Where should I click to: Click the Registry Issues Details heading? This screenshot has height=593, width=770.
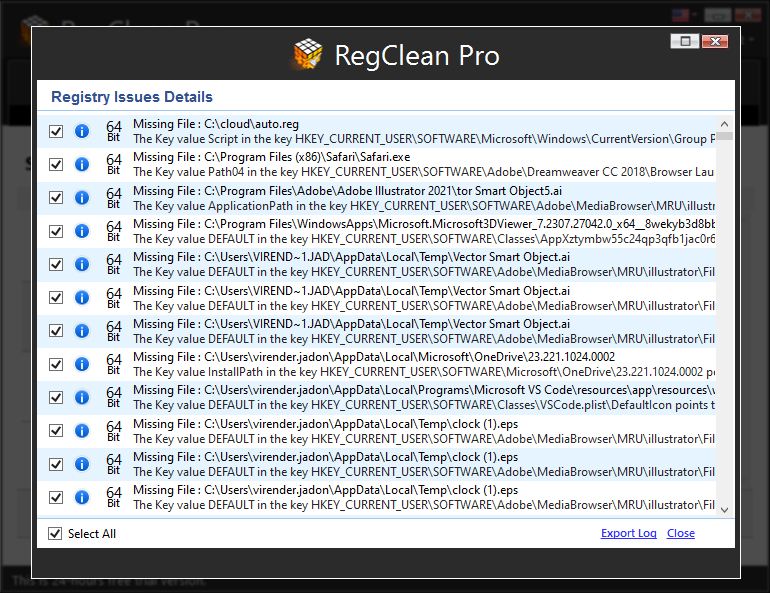[x=132, y=97]
